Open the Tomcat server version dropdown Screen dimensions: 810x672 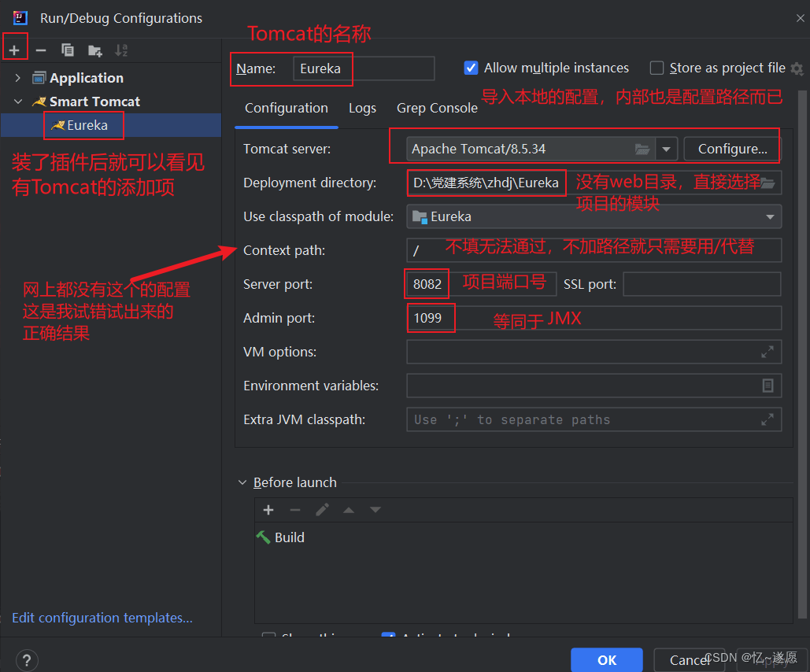(667, 150)
